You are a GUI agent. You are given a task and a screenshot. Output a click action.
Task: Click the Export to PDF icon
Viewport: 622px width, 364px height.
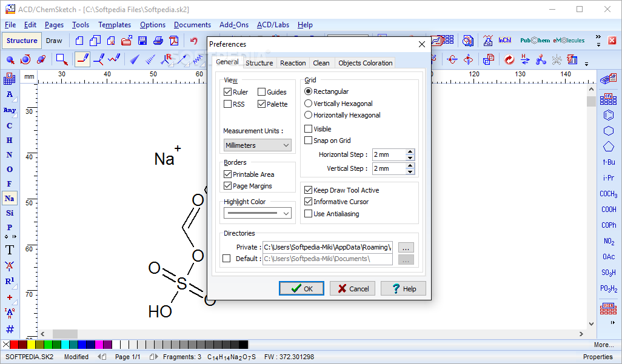click(x=174, y=41)
